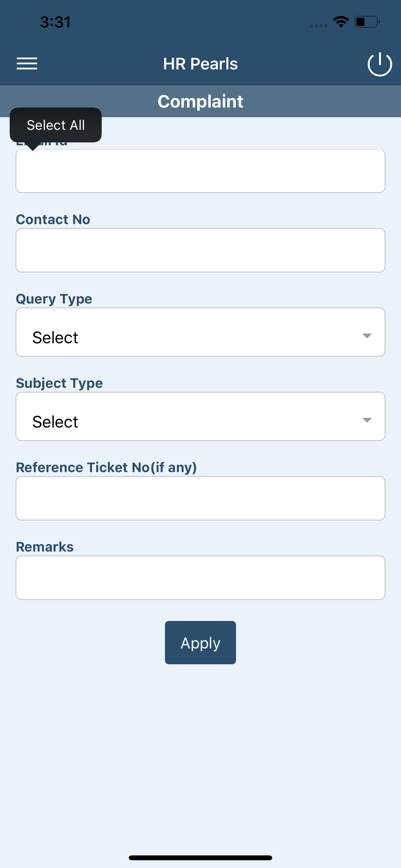Check the Wi-Fi status icon
This screenshot has width=401, height=868.
[341, 22]
